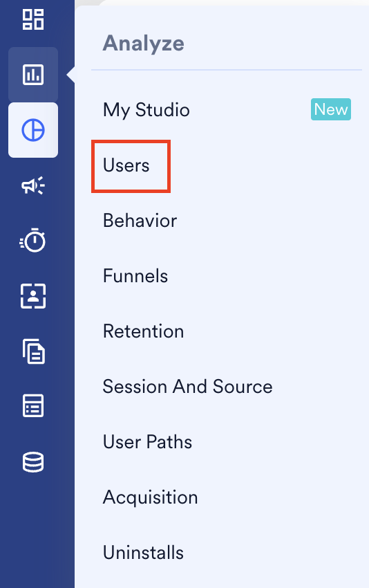Open My Studio menu item
The height and width of the screenshot is (588, 369).
pos(146,110)
